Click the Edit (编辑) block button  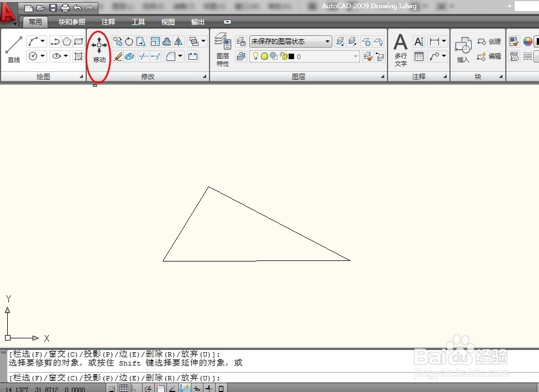point(489,56)
